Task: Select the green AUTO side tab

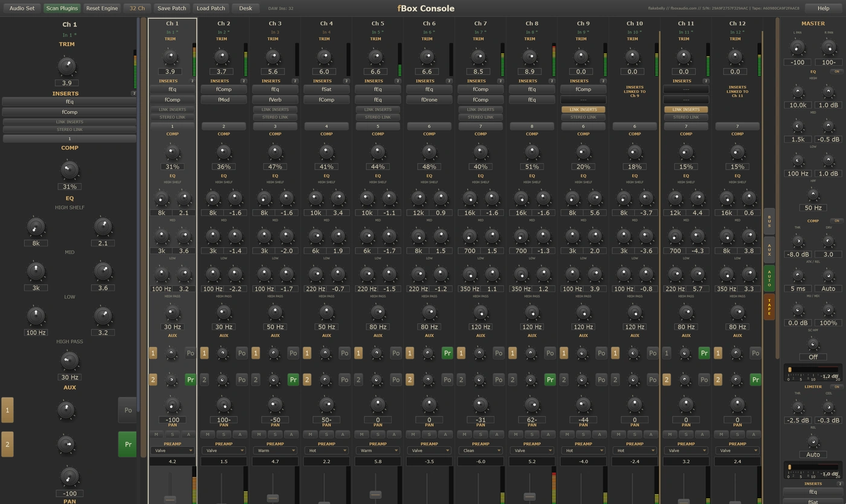Action: pyautogui.click(x=769, y=278)
